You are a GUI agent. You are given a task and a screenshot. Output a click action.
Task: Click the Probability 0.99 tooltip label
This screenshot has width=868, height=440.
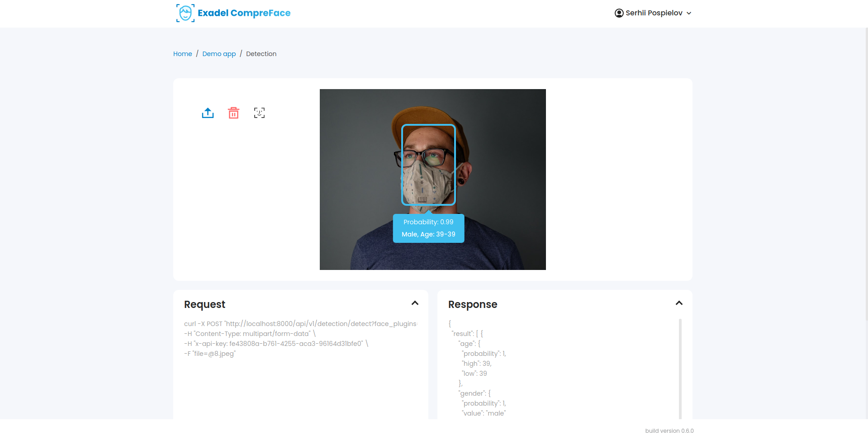pyautogui.click(x=428, y=222)
